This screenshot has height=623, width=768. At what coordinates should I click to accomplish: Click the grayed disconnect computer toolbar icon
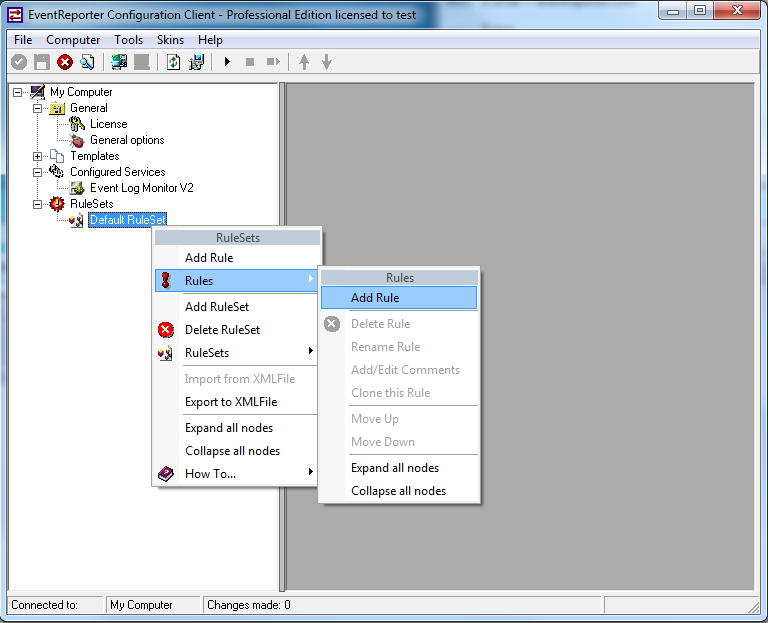142,62
